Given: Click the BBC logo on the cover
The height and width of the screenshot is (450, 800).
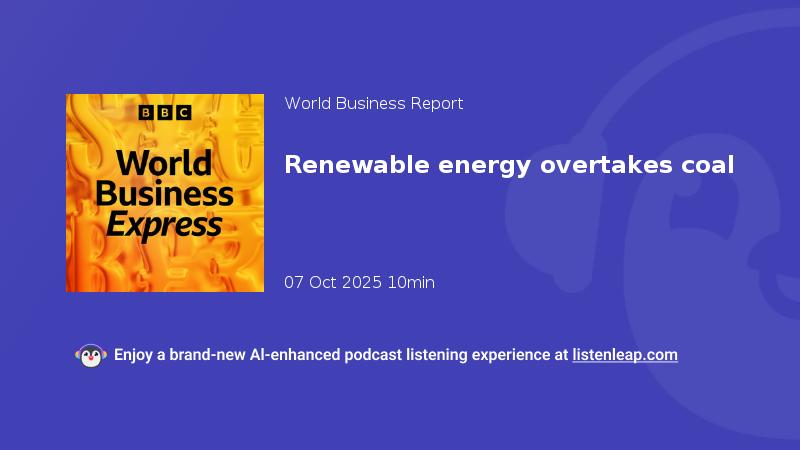Looking at the screenshot, I should click(x=165, y=113).
